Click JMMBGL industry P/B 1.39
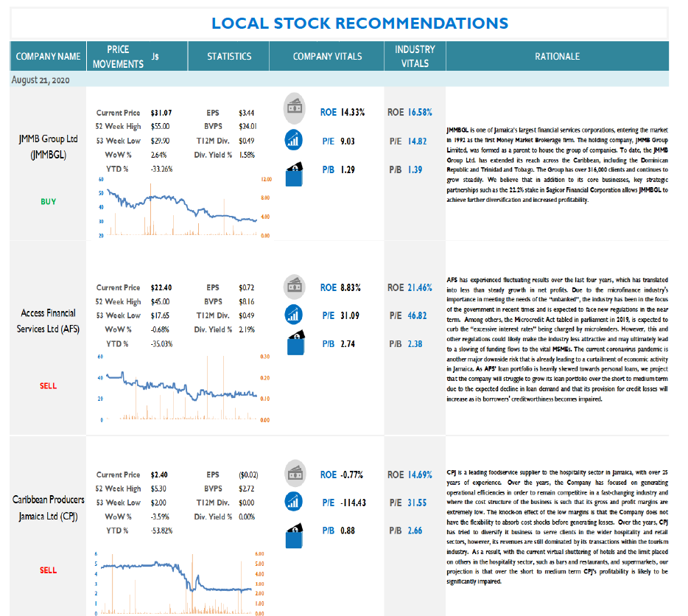Viewport: 688px width, 616px height. click(415, 170)
